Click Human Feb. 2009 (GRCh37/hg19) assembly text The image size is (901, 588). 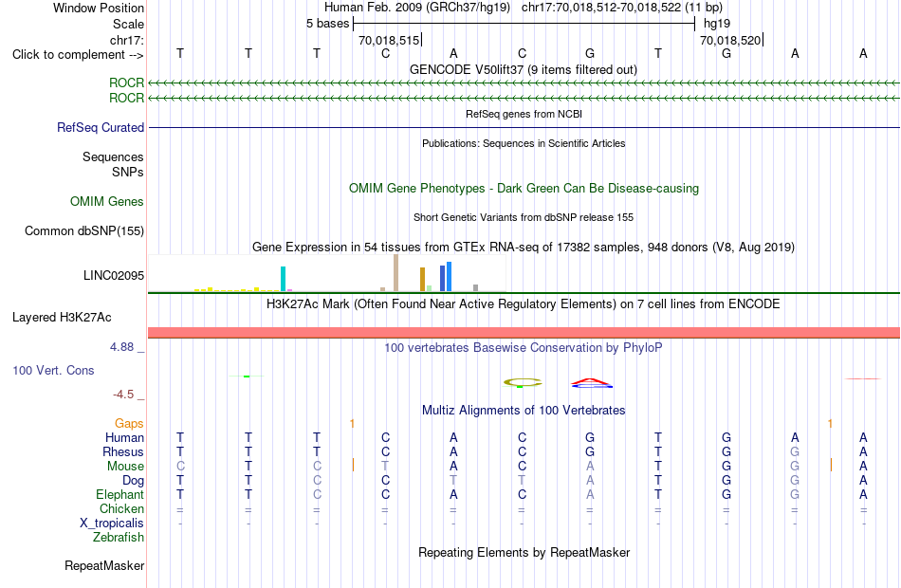(x=417, y=8)
